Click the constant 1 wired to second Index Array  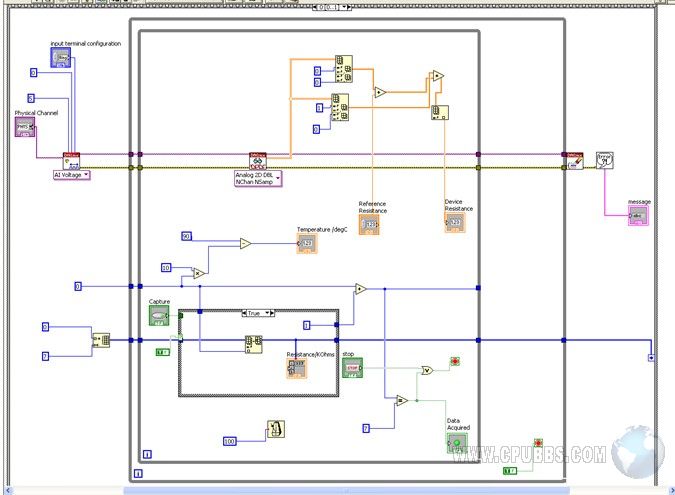[x=319, y=108]
